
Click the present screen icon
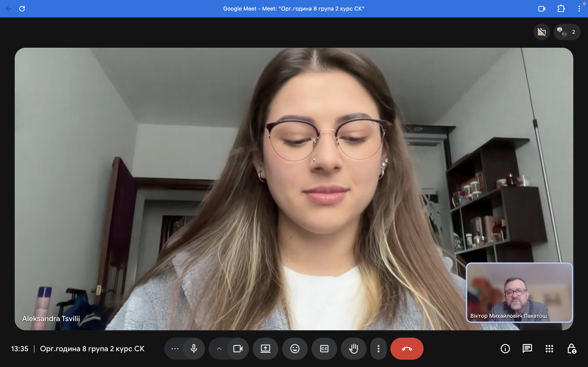265,349
